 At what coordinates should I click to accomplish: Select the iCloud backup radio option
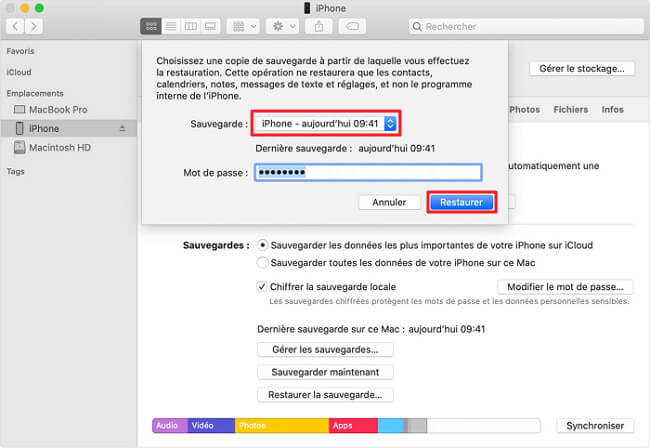click(x=263, y=244)
